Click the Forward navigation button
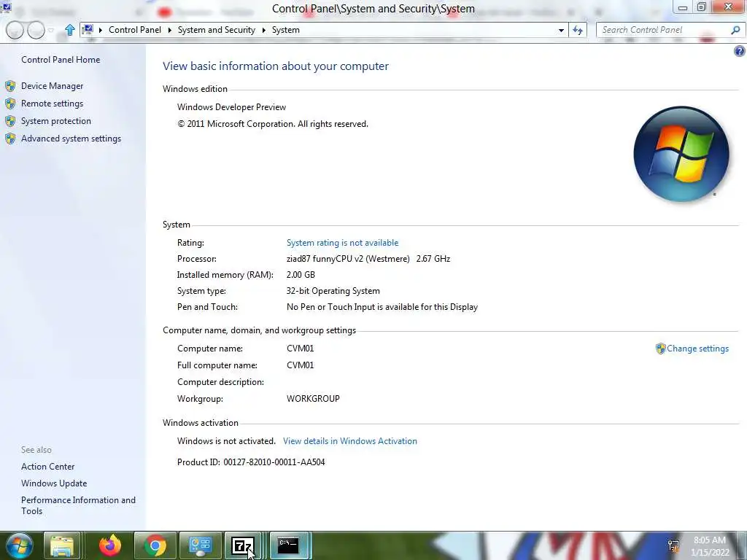Image resolution: width=747 pixels, height=560 pixels. pyautogui.click(x=36, y=30)
